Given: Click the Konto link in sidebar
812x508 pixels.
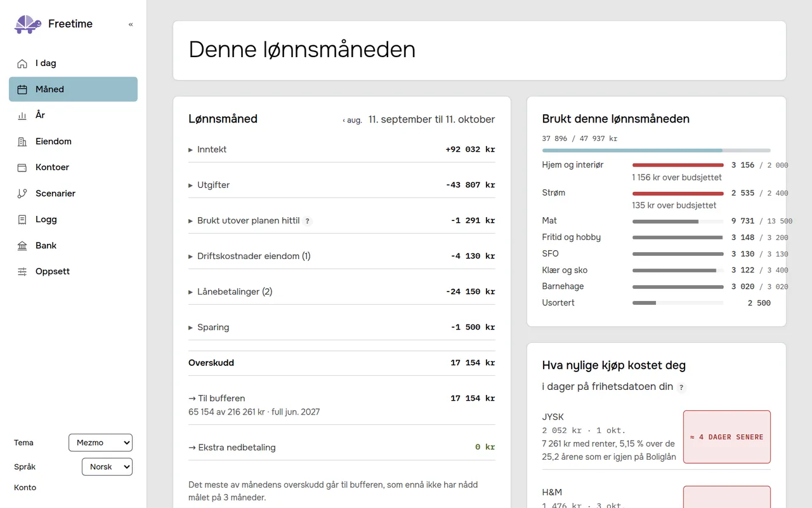Looking at the screenshot, I should point(25,488).
